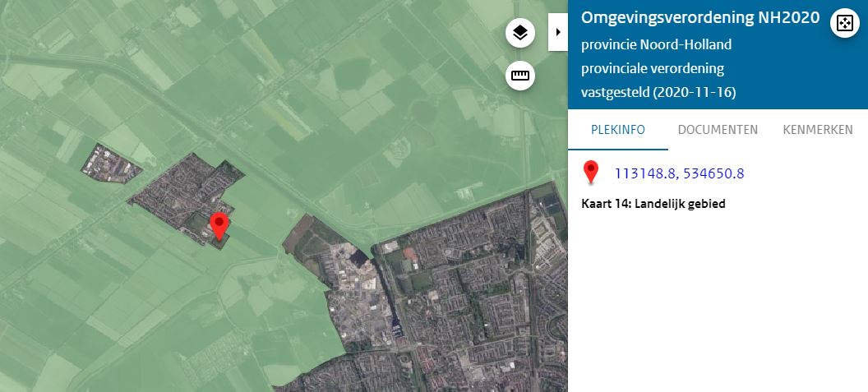Click the coordinates link 113148.8, 534650.8

click(x=679, y=174)
